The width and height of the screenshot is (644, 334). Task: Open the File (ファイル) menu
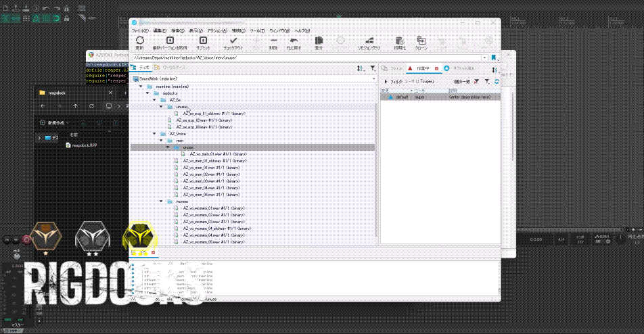tap(139, 31)
